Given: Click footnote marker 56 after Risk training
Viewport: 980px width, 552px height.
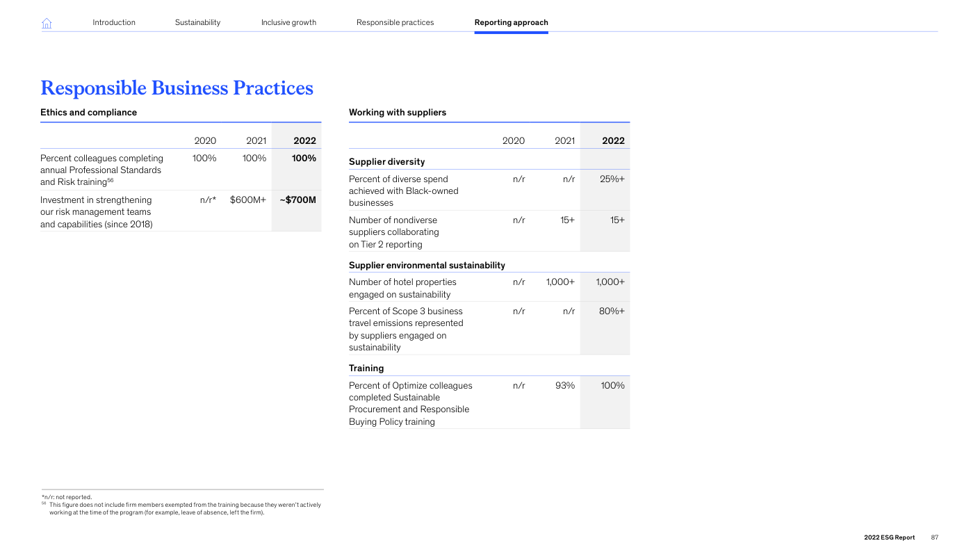Looking at the screenshot, I should click(x=110, y=180).
